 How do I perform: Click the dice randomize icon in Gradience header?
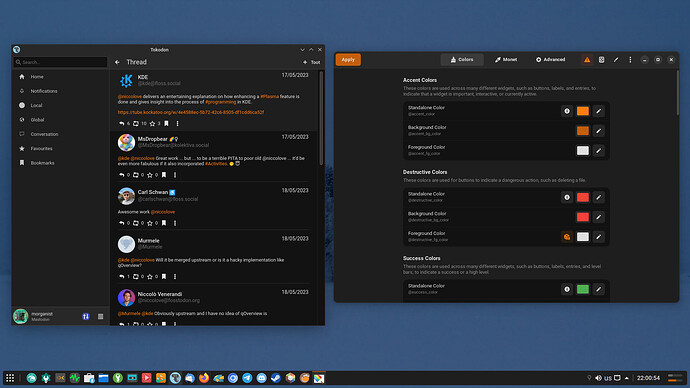[x=602, y=59]
